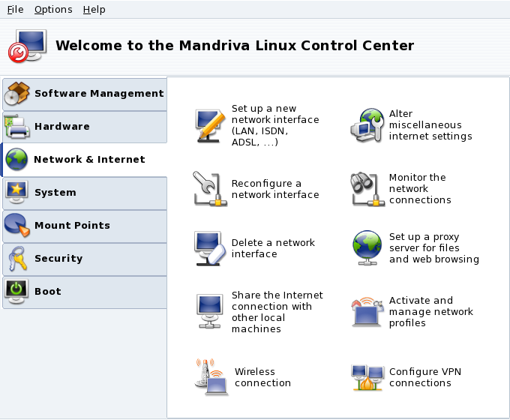Click the Reconfigure network interface wrench icon
The width and height of the screenshot is (510, 420).
(x=209, y=189)
